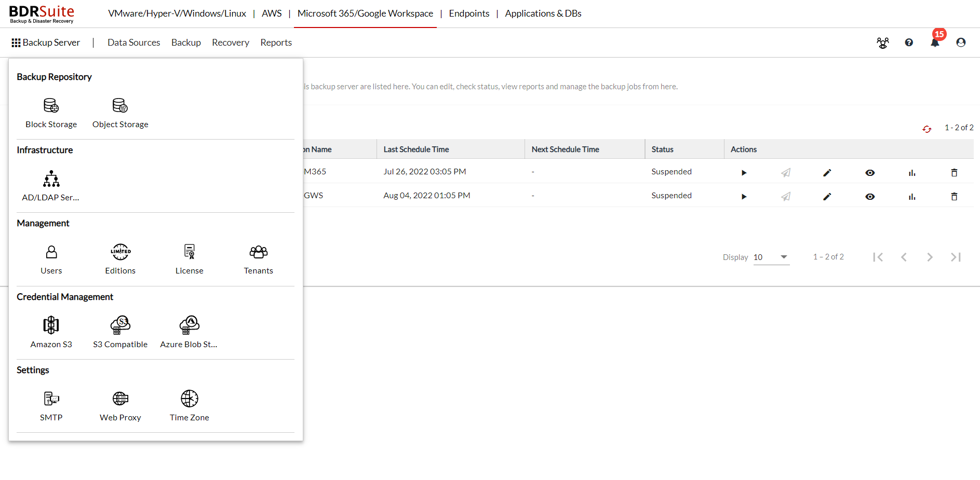980x480 pixels.
Task: Expand the Display rows-per-page dropdown
Action: (x=771, y=257)
